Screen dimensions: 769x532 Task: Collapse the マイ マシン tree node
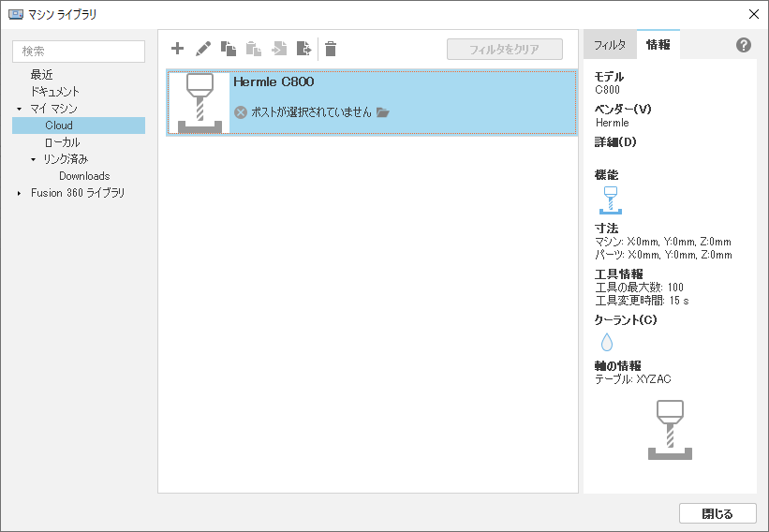[19, 109]
